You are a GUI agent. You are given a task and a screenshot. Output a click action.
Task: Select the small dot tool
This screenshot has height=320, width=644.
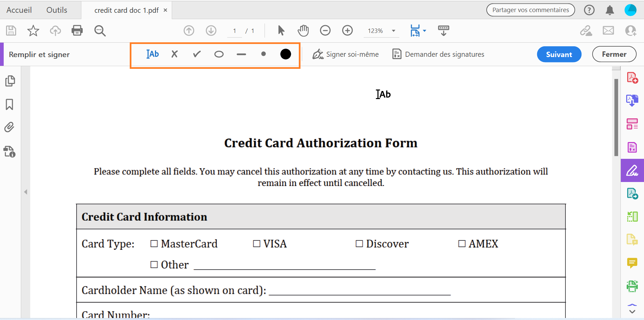[x=264, y=54]
